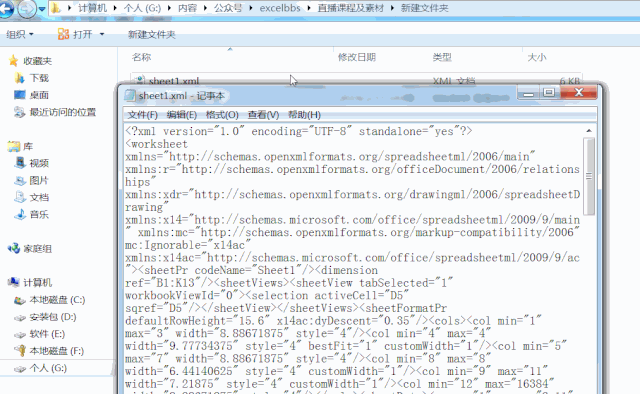The height and width of the screenshot is (394, 640).
Task: Sort by 修改日期 column header
Action: [x=357, y=57]
